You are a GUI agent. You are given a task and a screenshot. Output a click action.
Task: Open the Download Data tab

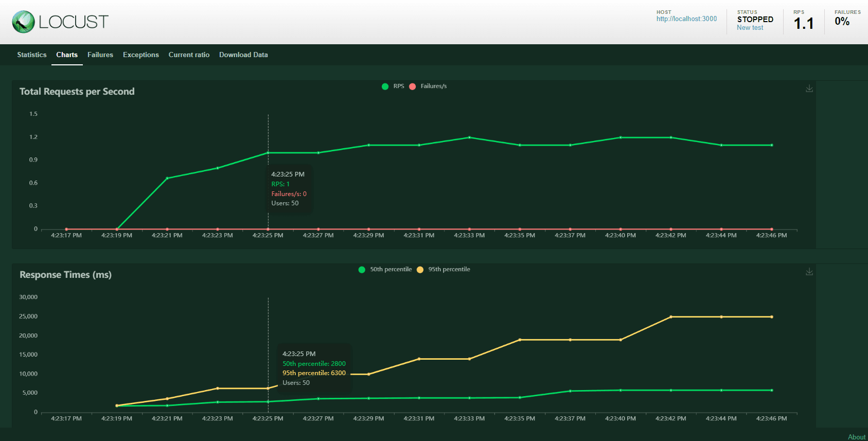[243, 55]
